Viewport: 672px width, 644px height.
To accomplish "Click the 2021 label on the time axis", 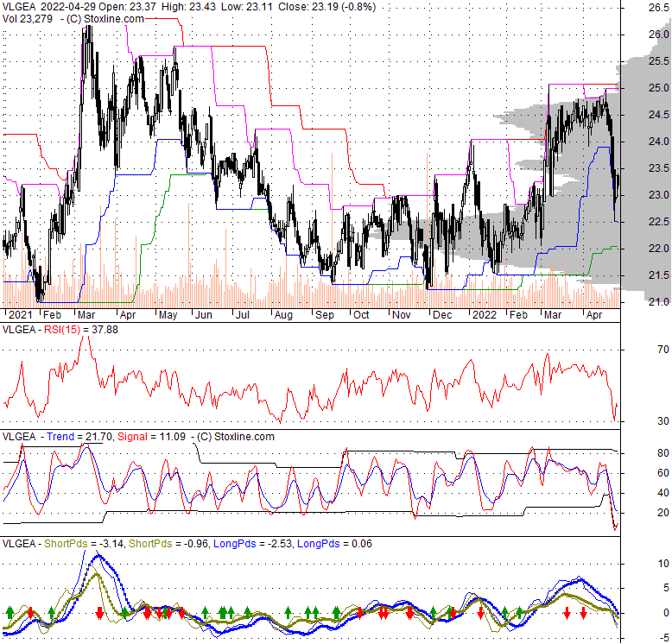I will click(x=20, y=315).
